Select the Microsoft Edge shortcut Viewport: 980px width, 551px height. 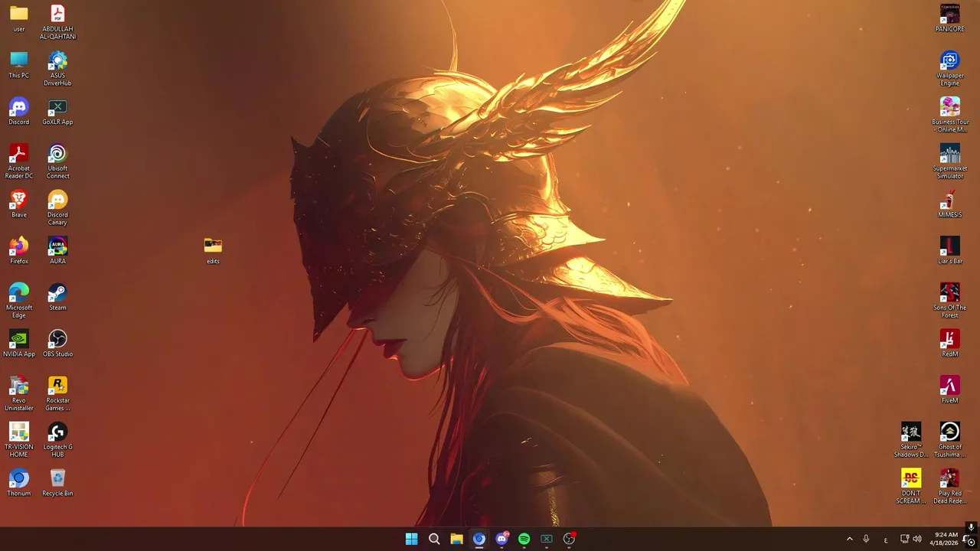tap(19, 301)
